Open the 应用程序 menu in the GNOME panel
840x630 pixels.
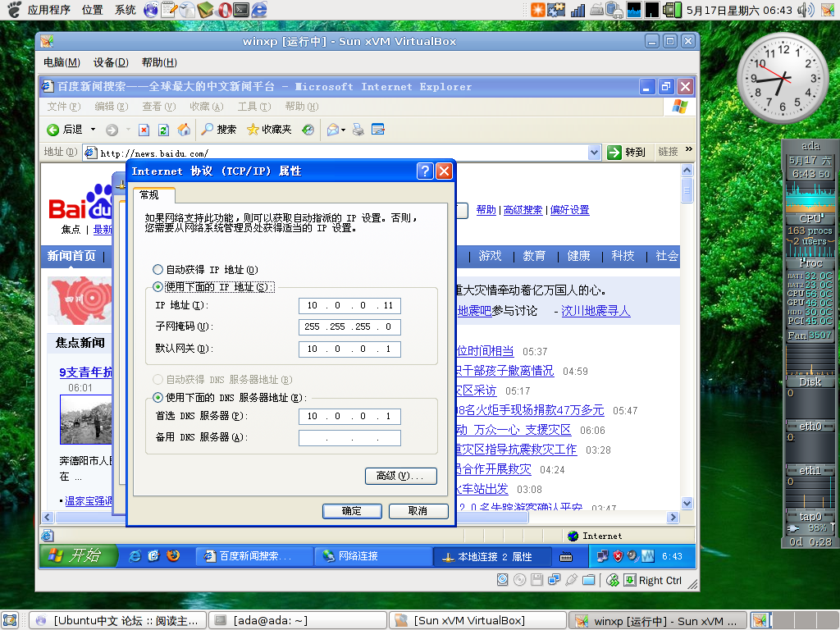[x=48, y=10]
